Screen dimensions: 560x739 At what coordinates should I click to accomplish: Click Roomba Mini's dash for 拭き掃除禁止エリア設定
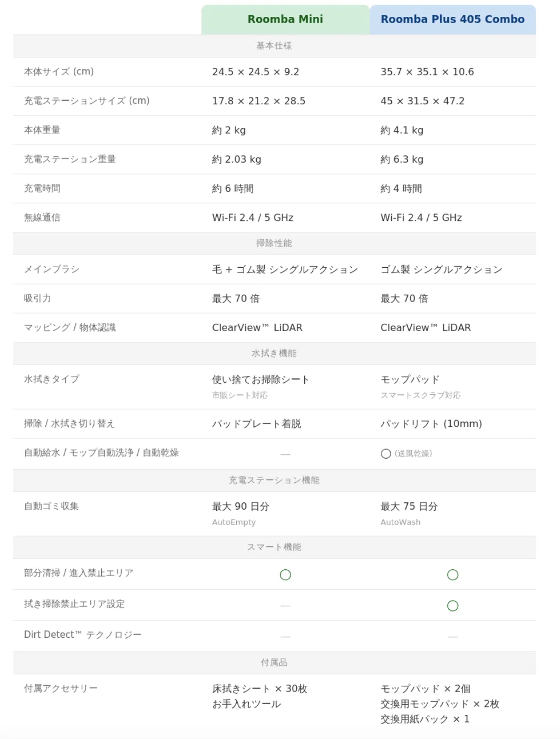[x=285, y=606]
